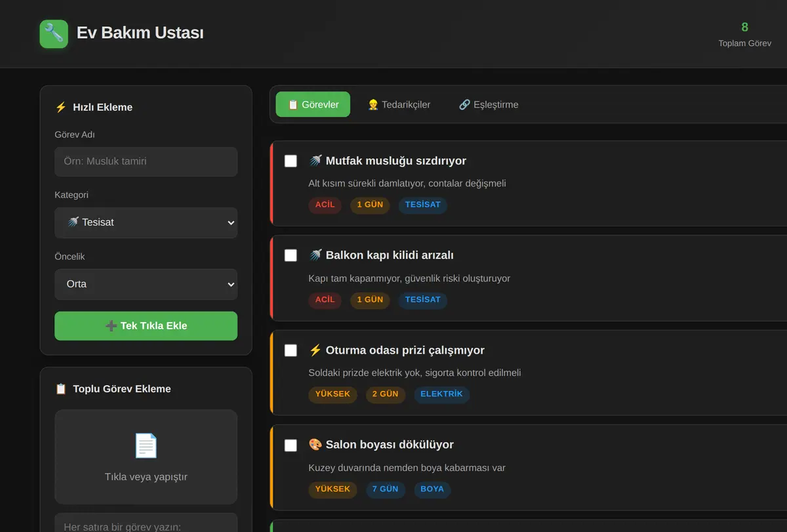
Task: Click the Tek Tıkla Ekle button
Action: click(x=146, y=326)
